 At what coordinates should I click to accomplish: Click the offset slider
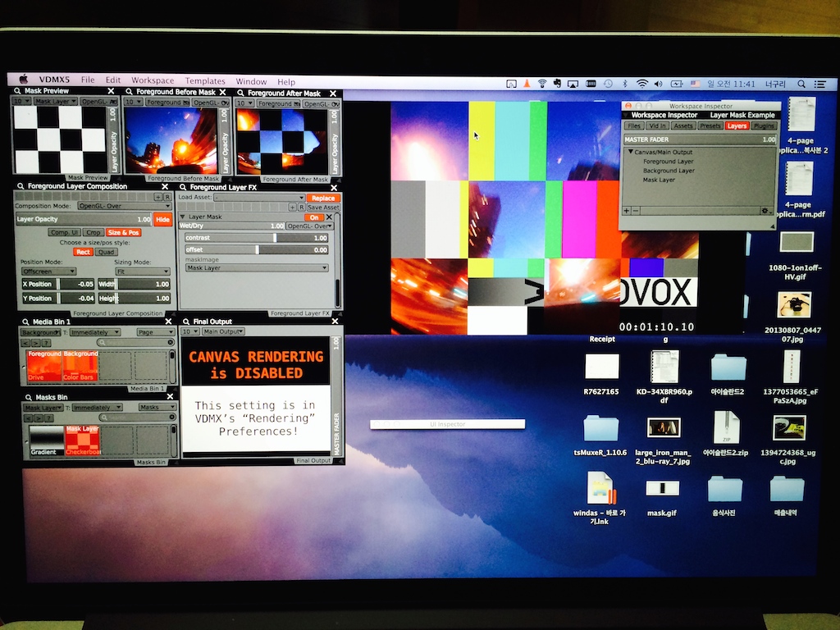[x=256, y=249]
